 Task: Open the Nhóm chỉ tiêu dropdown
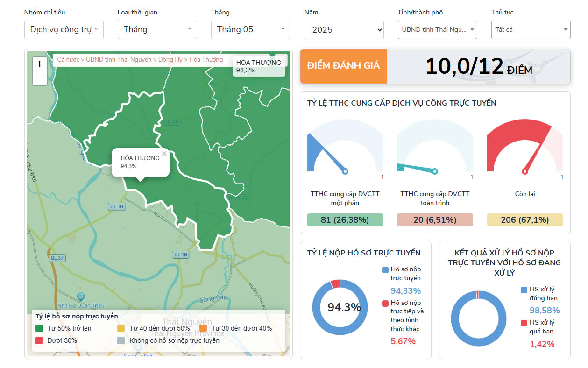[x=64, y=30]
